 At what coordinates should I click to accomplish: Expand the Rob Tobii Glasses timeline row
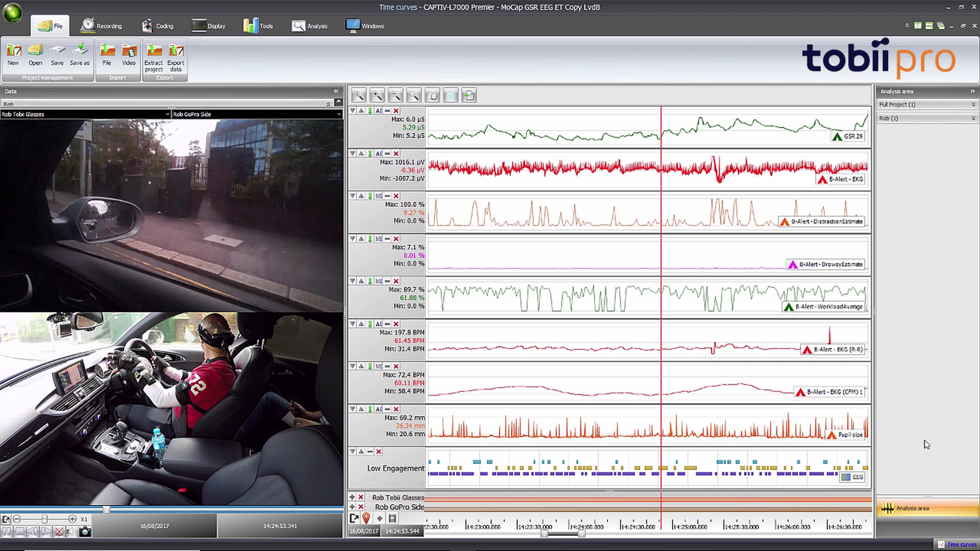tap(352, 497)
